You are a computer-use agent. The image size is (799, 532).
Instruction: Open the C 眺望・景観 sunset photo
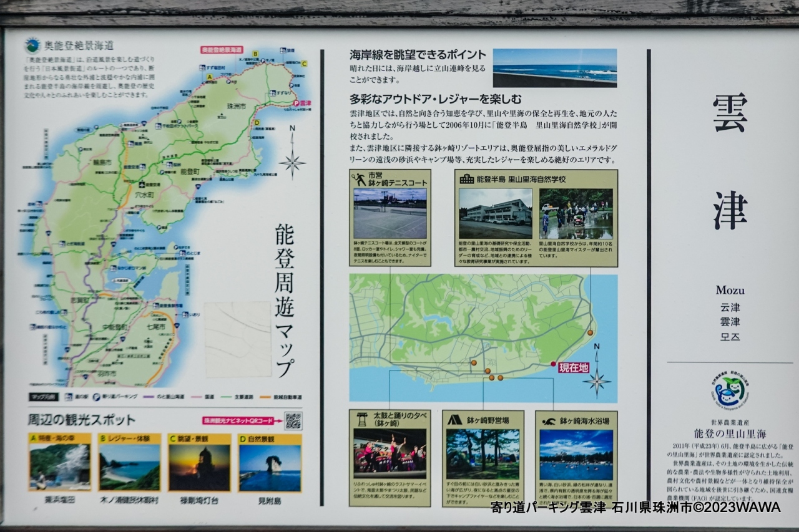pos(199,467)
